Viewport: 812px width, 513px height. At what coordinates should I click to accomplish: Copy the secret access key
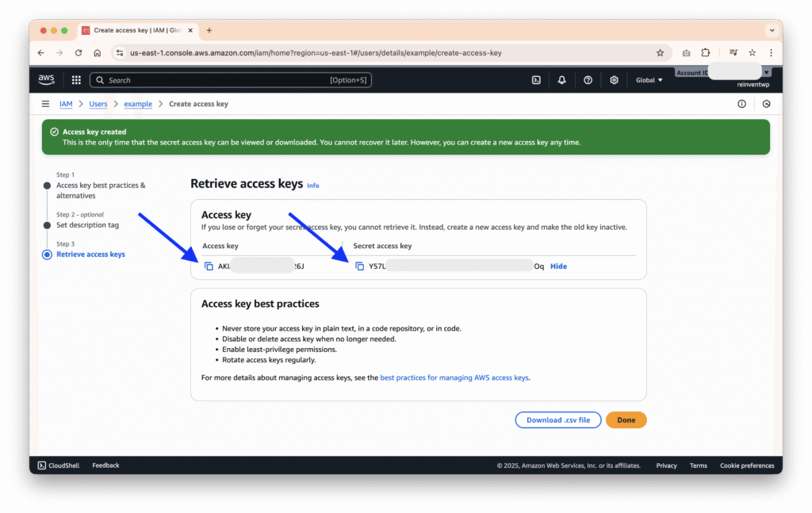point(360,266)
